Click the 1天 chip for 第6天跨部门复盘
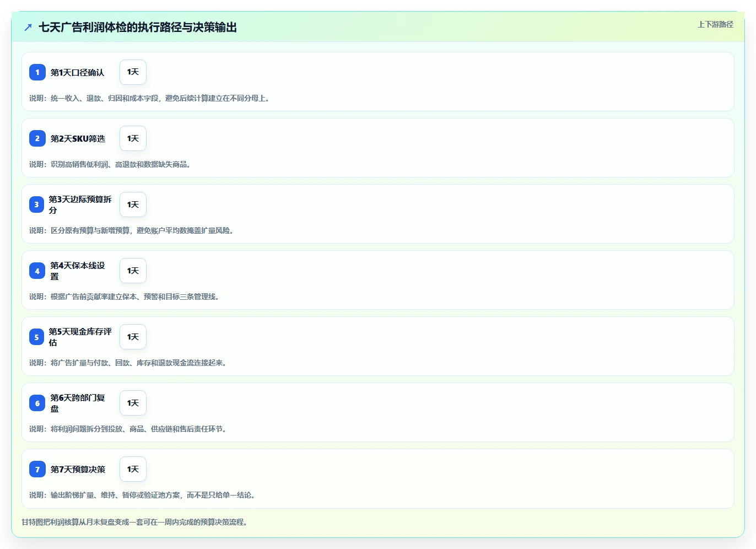 coord(133,403)
